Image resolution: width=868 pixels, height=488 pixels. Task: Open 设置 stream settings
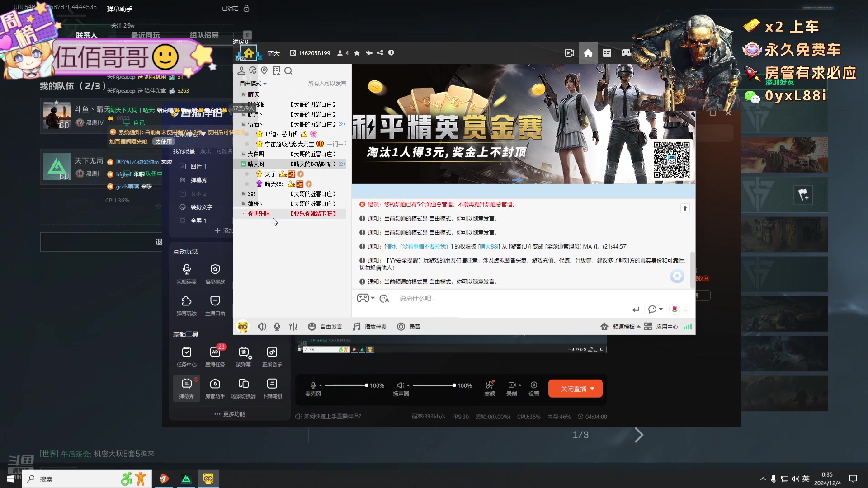[x=534, y=388]
